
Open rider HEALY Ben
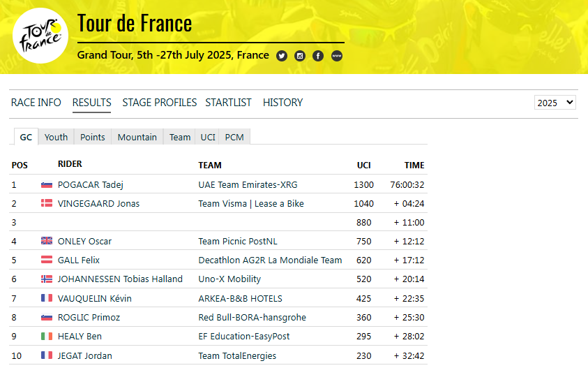tap(80, 336)
